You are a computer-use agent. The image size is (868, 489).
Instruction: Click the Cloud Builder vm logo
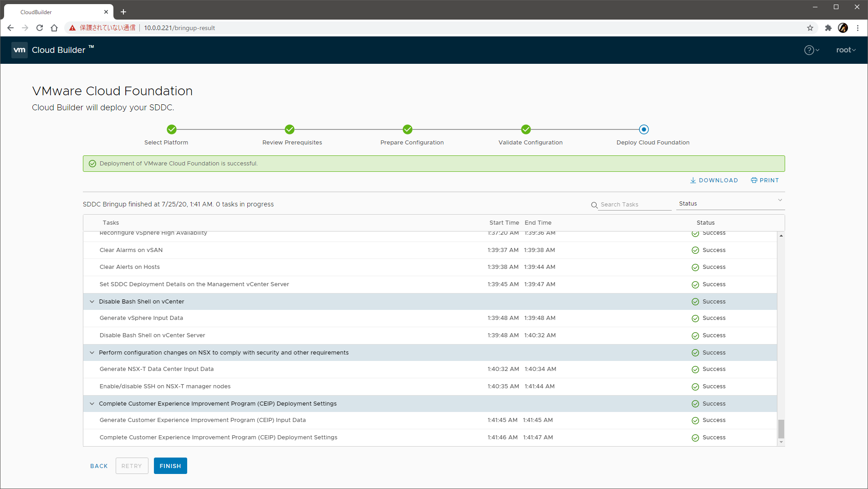click(20, 50)
